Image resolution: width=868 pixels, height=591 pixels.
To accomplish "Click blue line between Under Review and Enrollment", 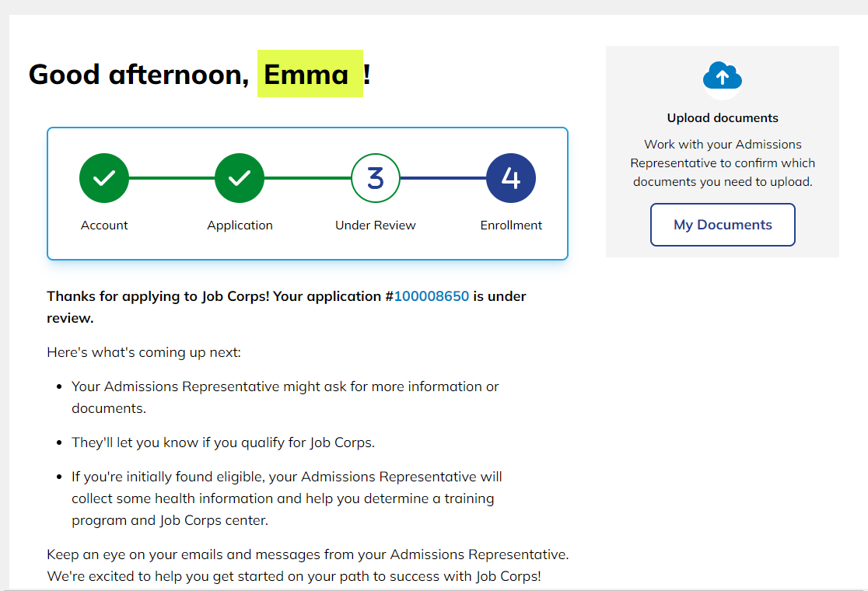I will tap(443, 178).
